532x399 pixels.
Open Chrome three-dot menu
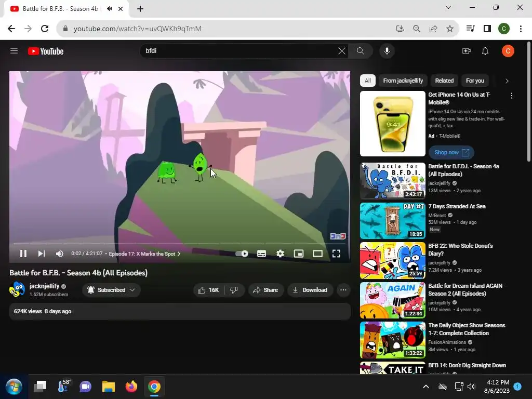coord(521,29)
